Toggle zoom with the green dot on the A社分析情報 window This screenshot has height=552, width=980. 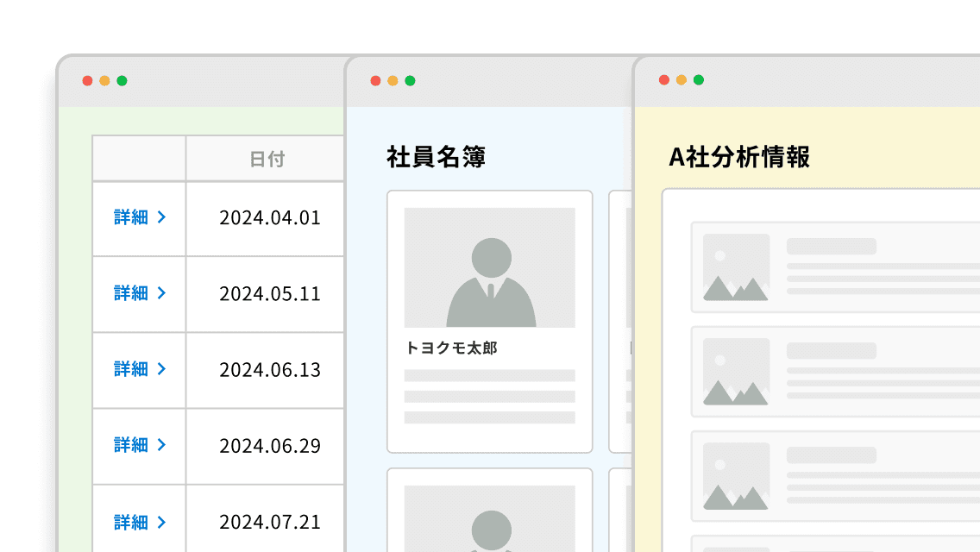(x=698, y=79)
